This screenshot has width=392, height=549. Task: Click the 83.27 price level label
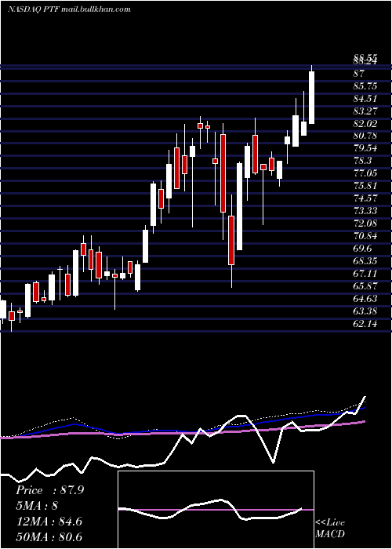point(365,111)
